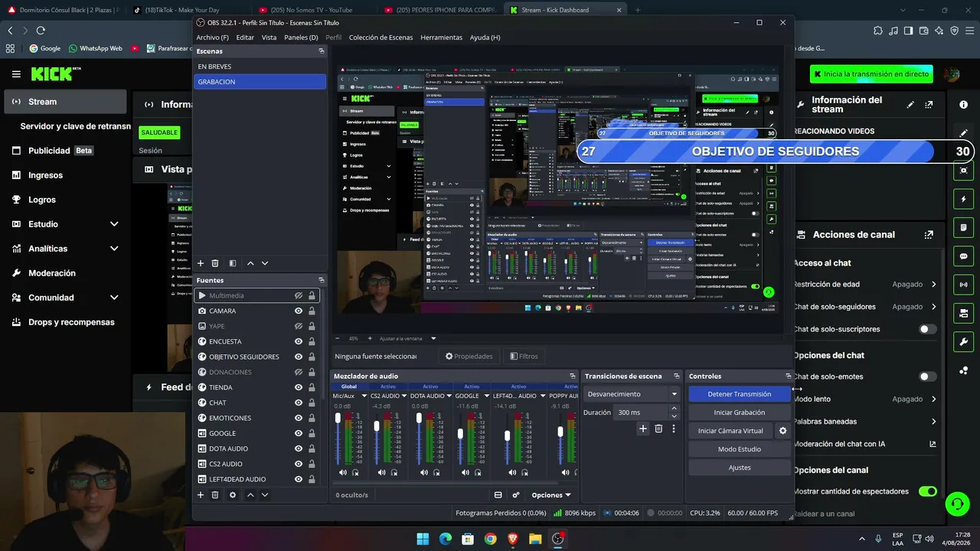This screenshot has height=551, width=980.
Task: Open transition properties three-dot menu
Action: pyautogui.click(x=674, y=429)
